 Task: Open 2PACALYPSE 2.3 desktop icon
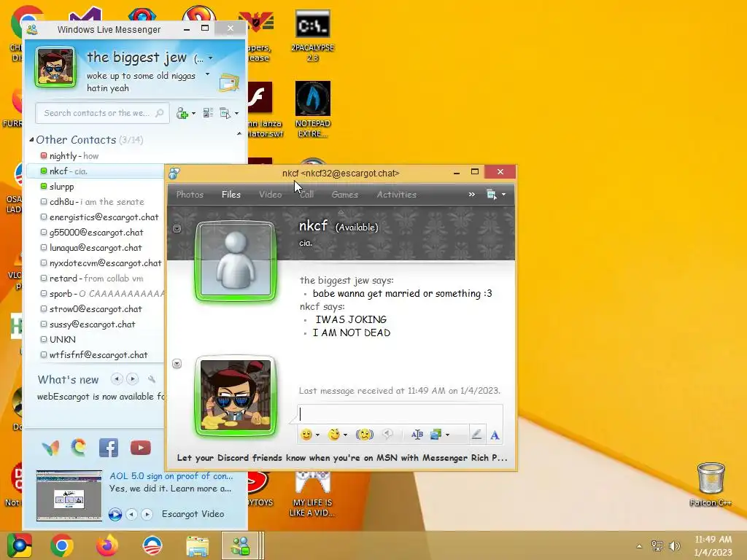312,36
